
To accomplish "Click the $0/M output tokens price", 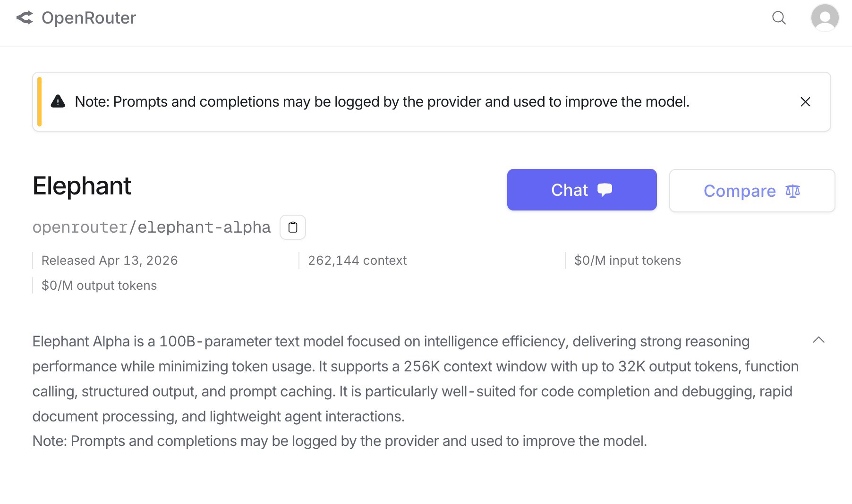I will [x=99, y=286].
